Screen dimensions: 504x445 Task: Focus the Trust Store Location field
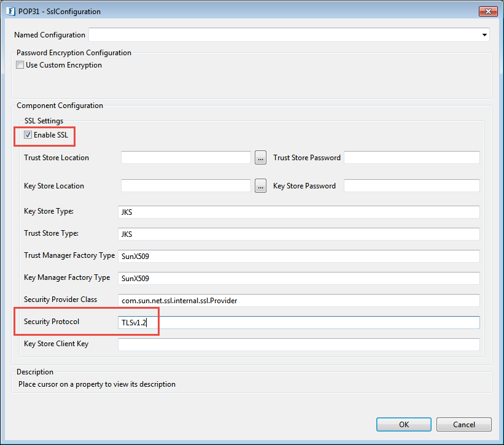pyautogui.click(x=186, y=157)
